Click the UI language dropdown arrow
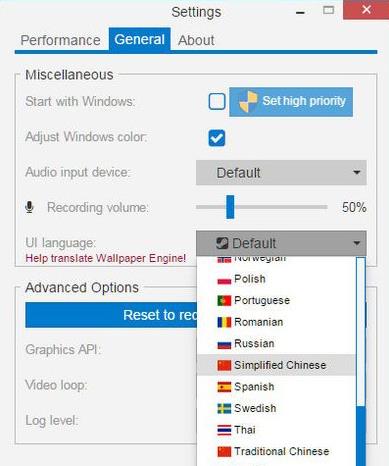The height and width of the screenshot is (466, 389). [356, 243]
